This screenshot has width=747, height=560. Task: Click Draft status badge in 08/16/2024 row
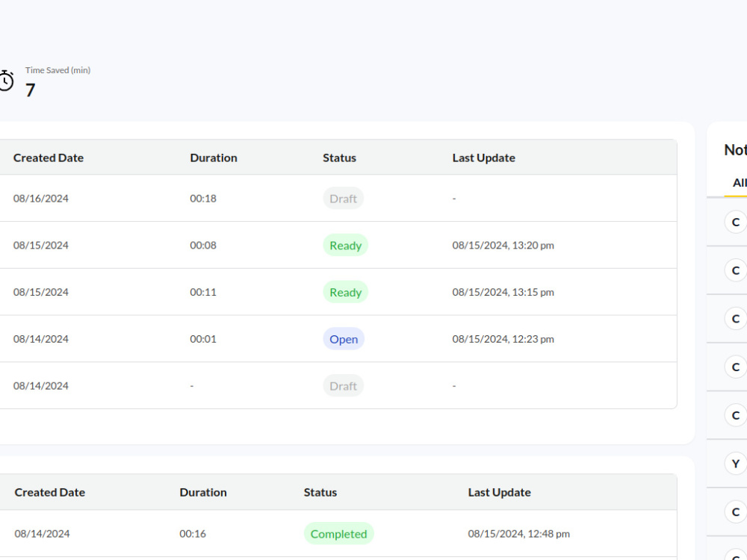click(343, 198)
